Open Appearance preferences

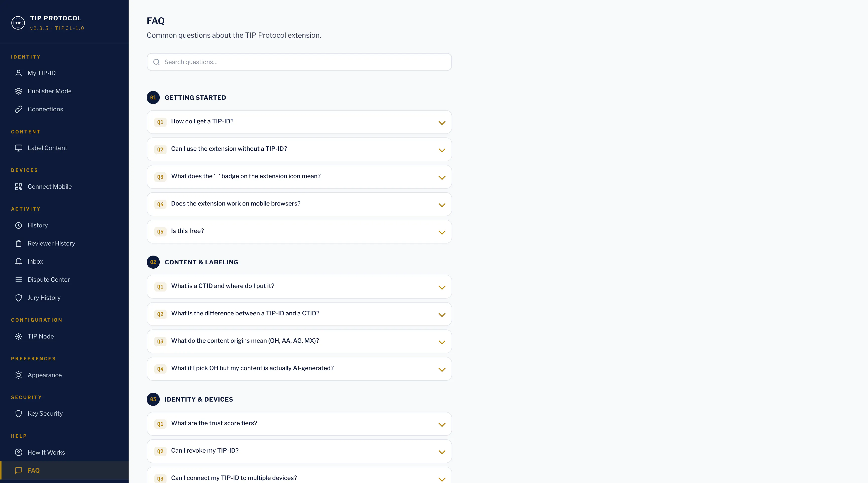(x=64, y=375)
